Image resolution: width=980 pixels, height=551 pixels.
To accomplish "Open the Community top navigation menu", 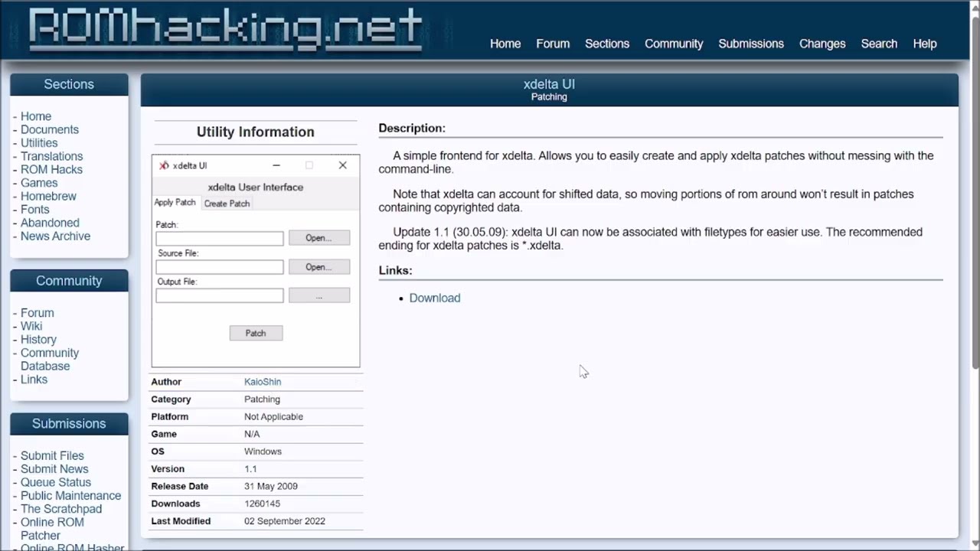I will pos(674,44).
